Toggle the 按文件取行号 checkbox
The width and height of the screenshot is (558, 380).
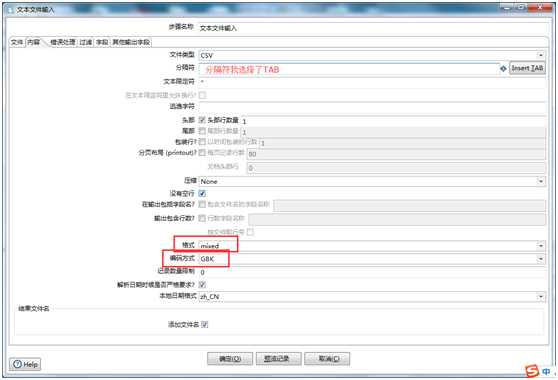[x=251, y=232]
